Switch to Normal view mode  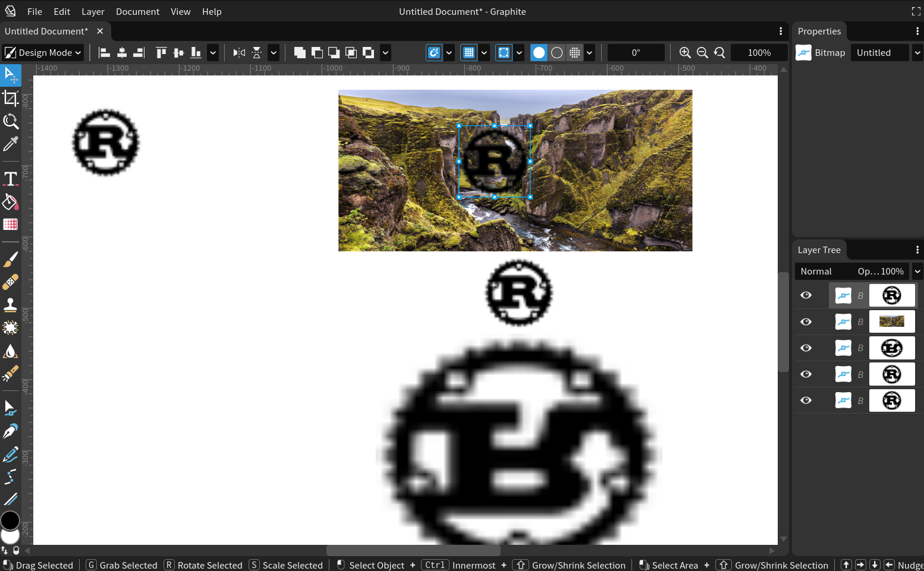(539, 53)
